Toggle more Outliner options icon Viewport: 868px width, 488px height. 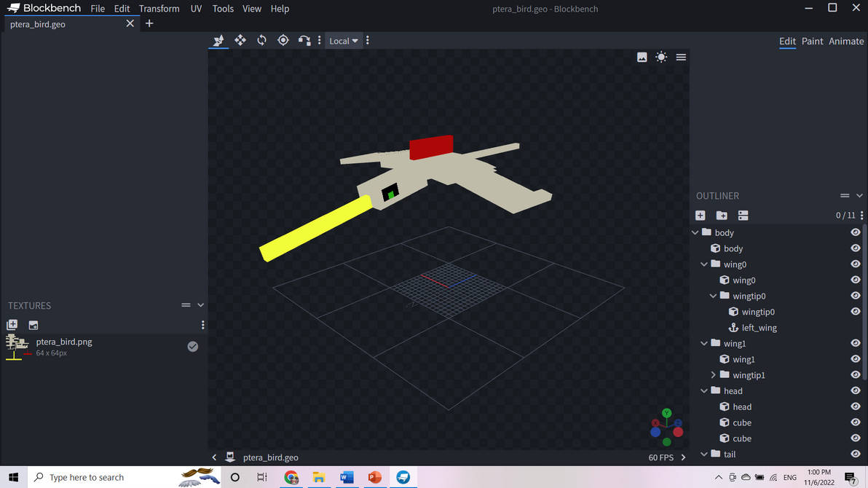[x=743, y=216]
